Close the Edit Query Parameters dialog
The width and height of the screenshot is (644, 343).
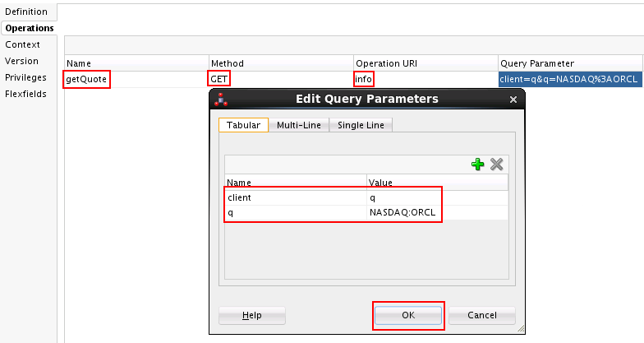pyautogui.click(x=513, y=100)
